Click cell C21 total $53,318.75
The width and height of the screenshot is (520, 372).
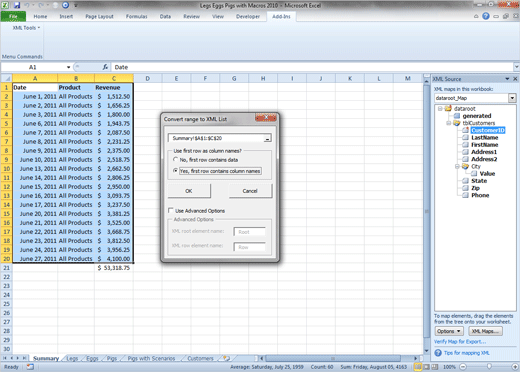(x=114, y=268)
